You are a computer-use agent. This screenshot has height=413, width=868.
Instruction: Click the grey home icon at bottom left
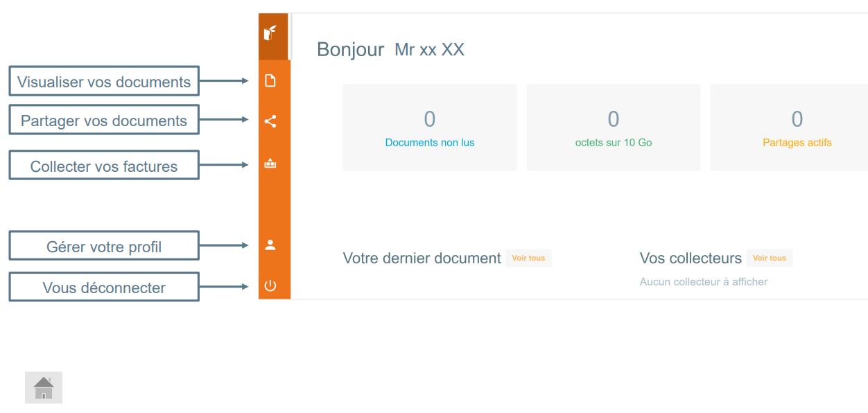pyautogui.click(x=43, y=387)
